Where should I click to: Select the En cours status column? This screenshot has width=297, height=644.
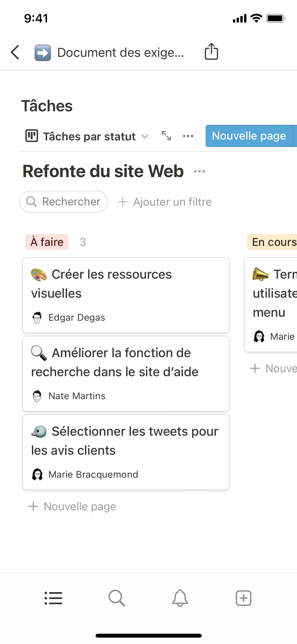coord(274,242)
